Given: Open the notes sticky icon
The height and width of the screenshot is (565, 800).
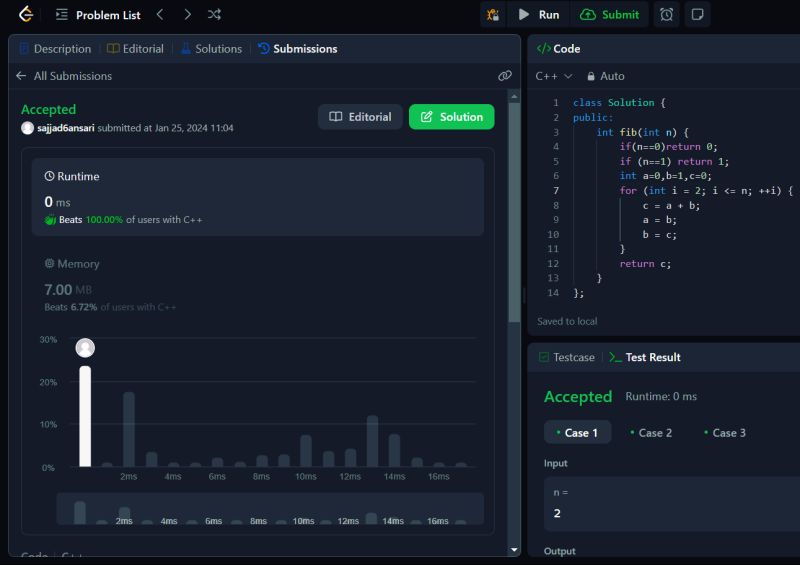Looking at the screenshot, I should (697, 14).
